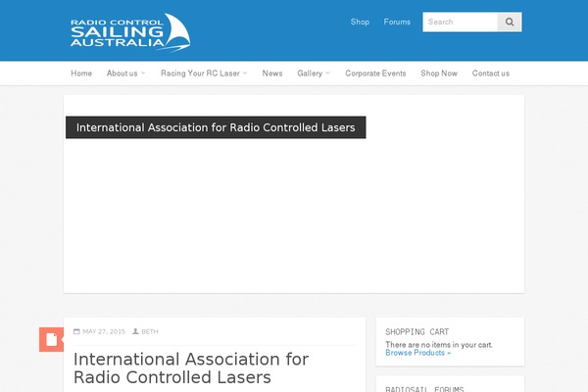The image size is (588, 392).
Task: Click the SHOPPING CART widget heading
Action: click(417, 332)
